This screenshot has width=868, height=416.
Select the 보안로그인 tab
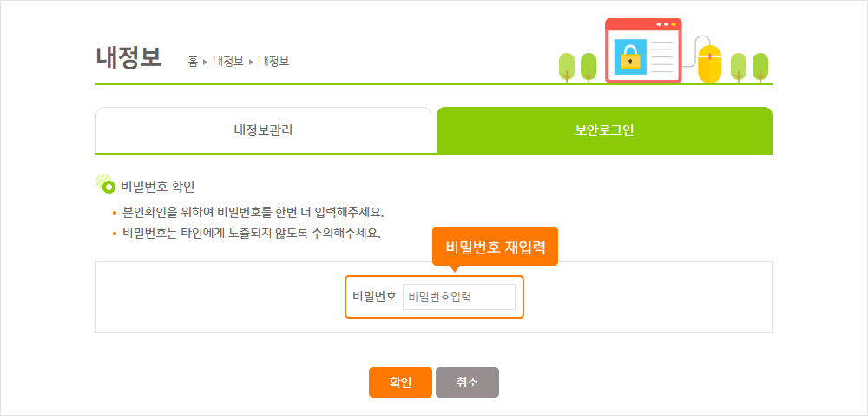(x=604, y=130)
